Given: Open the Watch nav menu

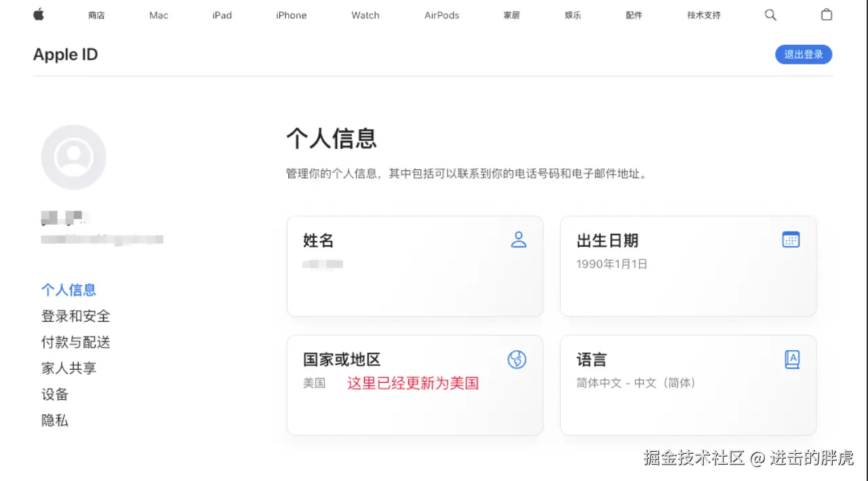Looking at the screenshot, I should pos(366,15).
